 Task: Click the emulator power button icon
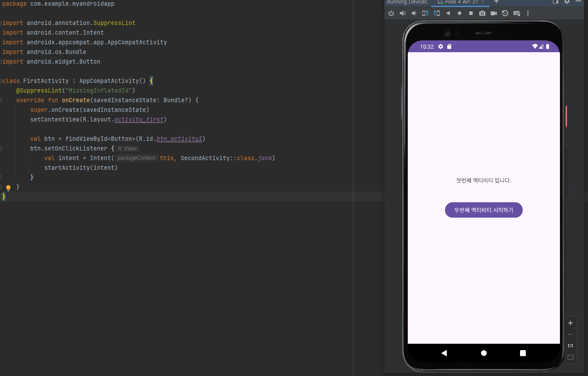[x=391, y=13]
